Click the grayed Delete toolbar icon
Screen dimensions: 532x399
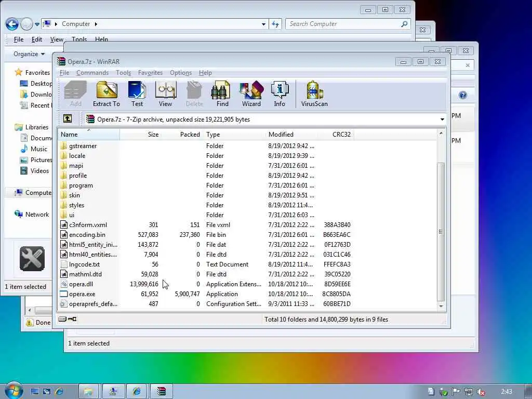pos(194,94)
